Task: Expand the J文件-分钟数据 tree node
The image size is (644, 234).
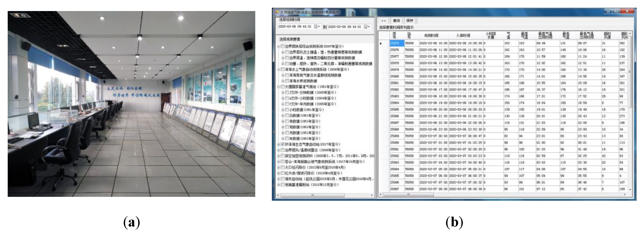Action: 283,93
